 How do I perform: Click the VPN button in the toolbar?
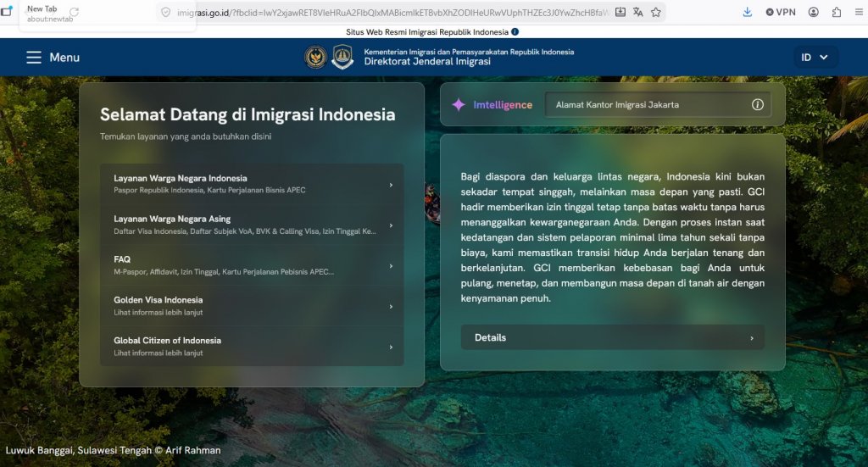point(781,12)
